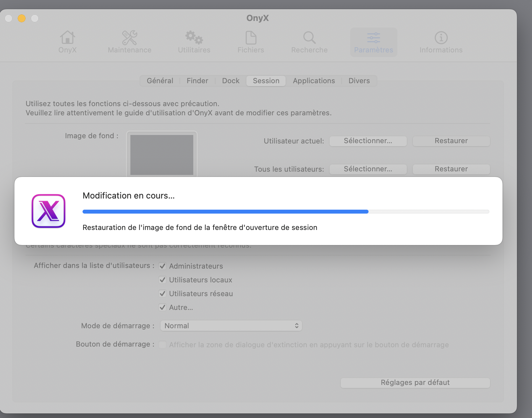532x418 pixels.
Task: Click Sélectionner for Utilisateur actuel
Action: tap(368, 141)
